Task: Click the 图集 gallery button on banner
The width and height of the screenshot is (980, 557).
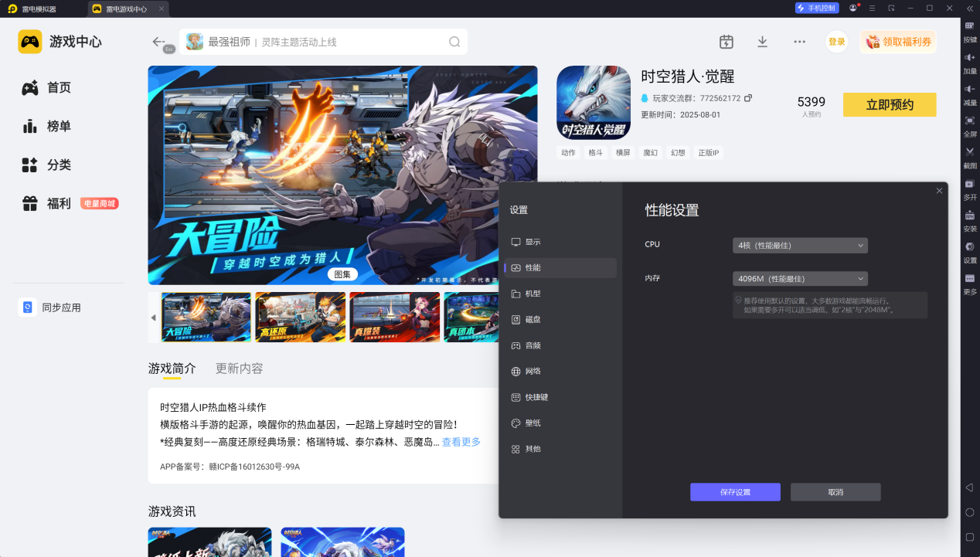Action: coord(342,274)
